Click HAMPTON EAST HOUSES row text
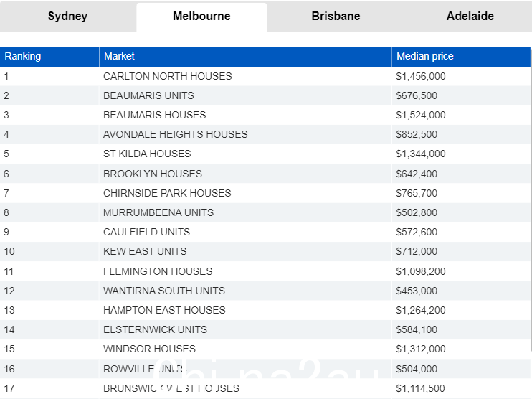Image resolution: width=532 pixels, height=399 pixels. (x=165, y=310)
